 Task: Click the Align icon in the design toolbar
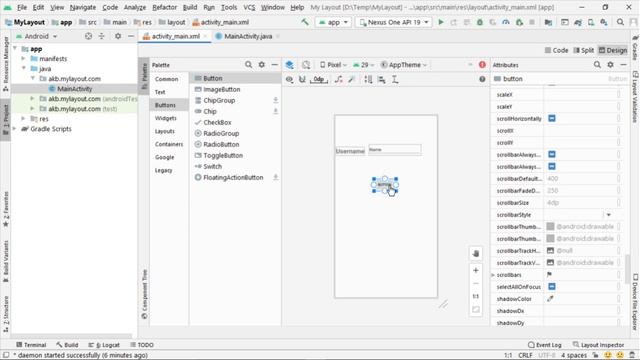pyautogui.click(x=382, y=80)
